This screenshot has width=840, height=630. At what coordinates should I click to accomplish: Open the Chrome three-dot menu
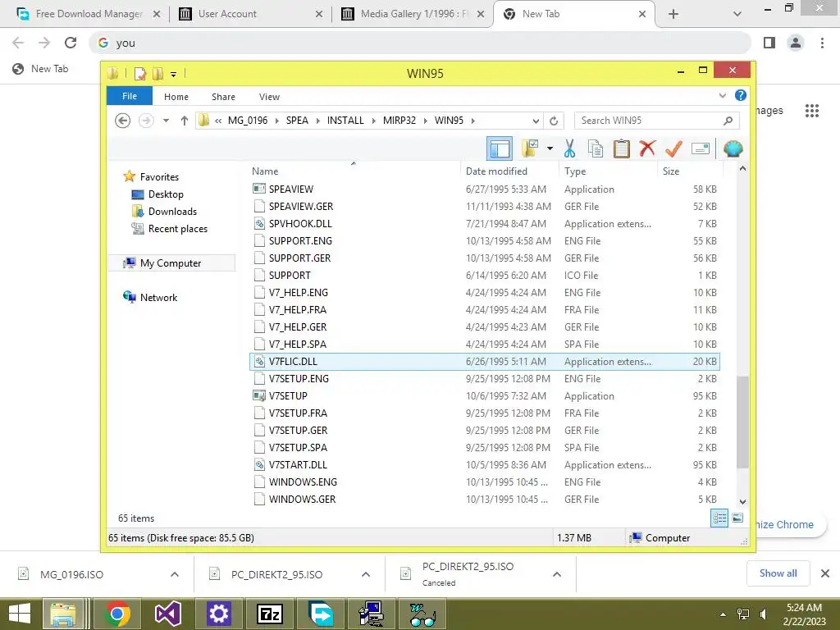coord(822,43)
